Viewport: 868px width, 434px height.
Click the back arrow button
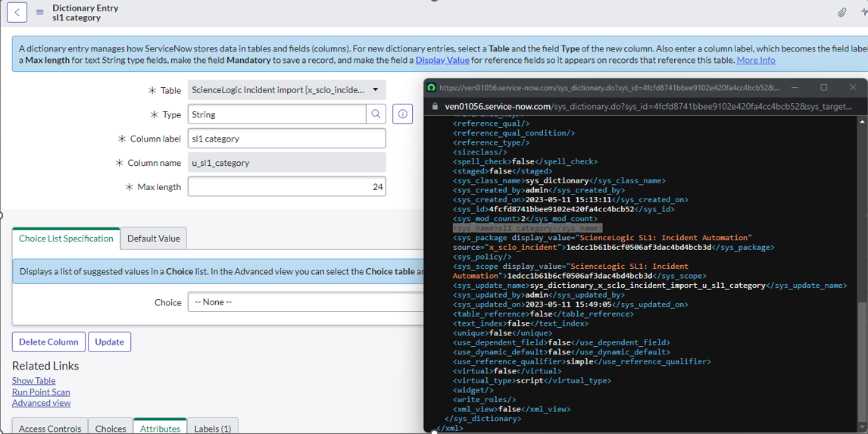[x=17, y=12]
